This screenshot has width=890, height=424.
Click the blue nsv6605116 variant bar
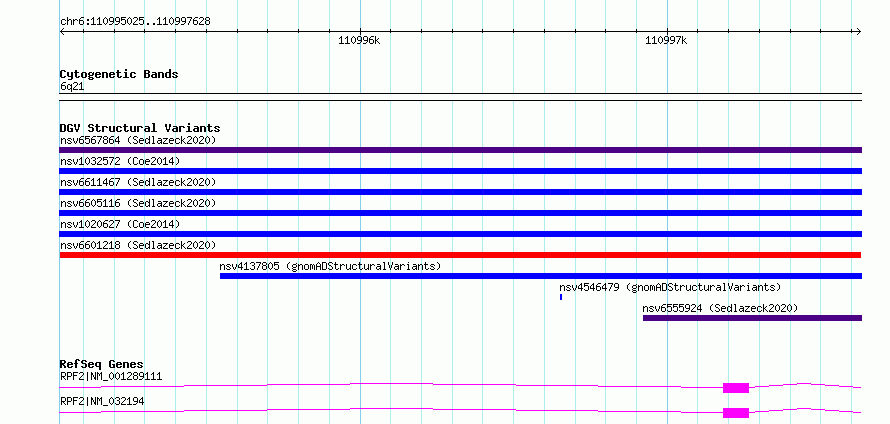[460, 213]
